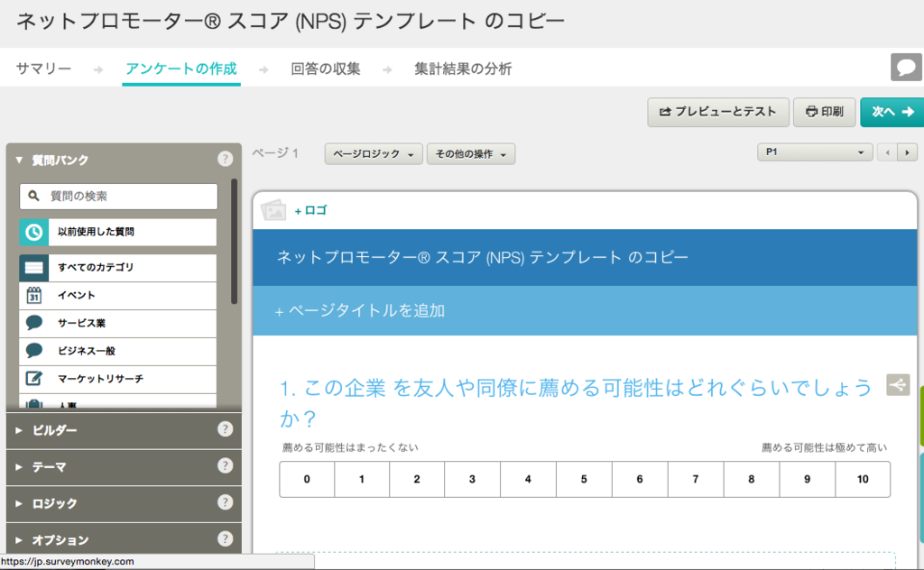The image size is (924, 570).
Task: Click the help icon on ビルダー panel
Action: click(225, 429)
